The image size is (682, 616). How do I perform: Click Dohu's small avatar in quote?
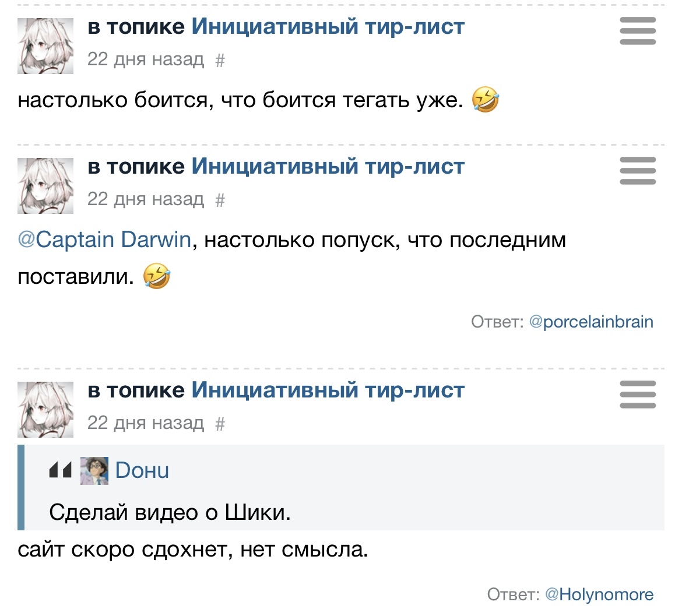(x=94, y=471)
